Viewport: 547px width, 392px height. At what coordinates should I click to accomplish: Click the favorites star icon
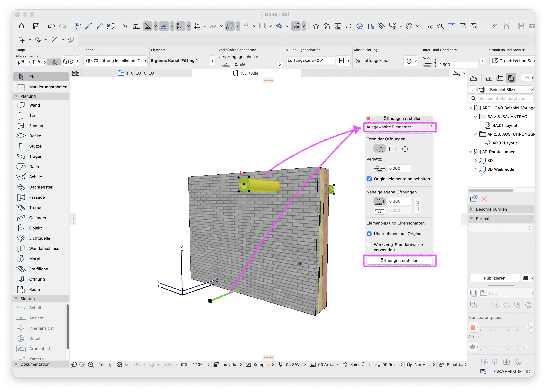(x=316, y=26)
